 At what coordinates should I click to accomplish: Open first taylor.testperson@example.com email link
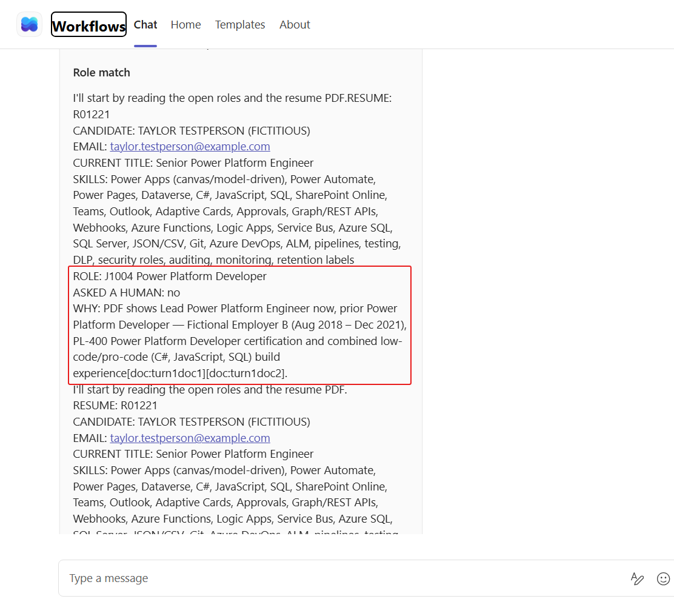(x=190, y=147)
